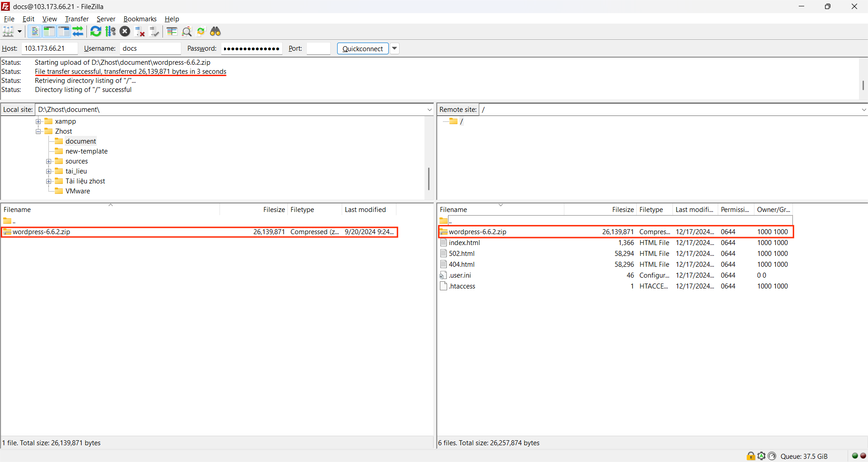Viewport: 868px width, 462px height.
Task: Expand the xampp folder in local tree
Action: (38, 121)
